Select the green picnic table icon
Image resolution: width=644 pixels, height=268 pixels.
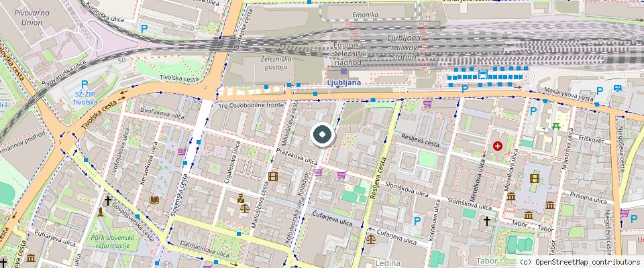pyautogui.click(x=556, y=126)
